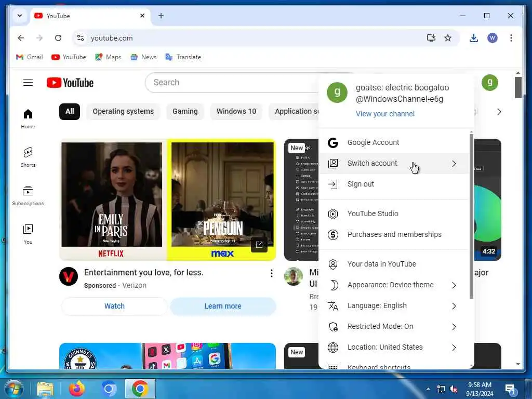Viewport: 532px width, 399px height.
Task: Click View your channel link
Action: coord(385,114)
